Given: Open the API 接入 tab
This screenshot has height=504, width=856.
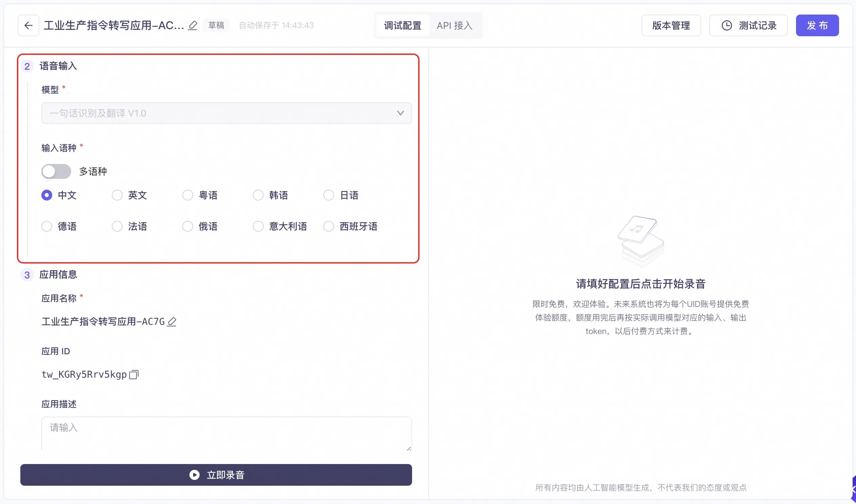Looking at the screenshot, I should (x=454, y=25).
